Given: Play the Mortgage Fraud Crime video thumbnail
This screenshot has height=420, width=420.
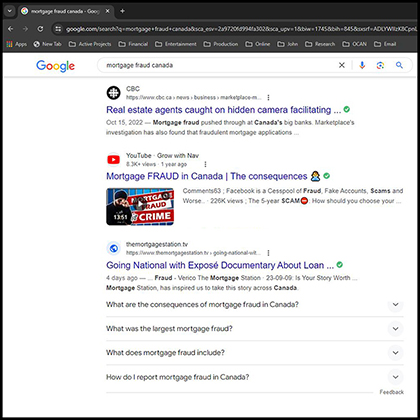Looking at the screenshot, I should point(140,207).
